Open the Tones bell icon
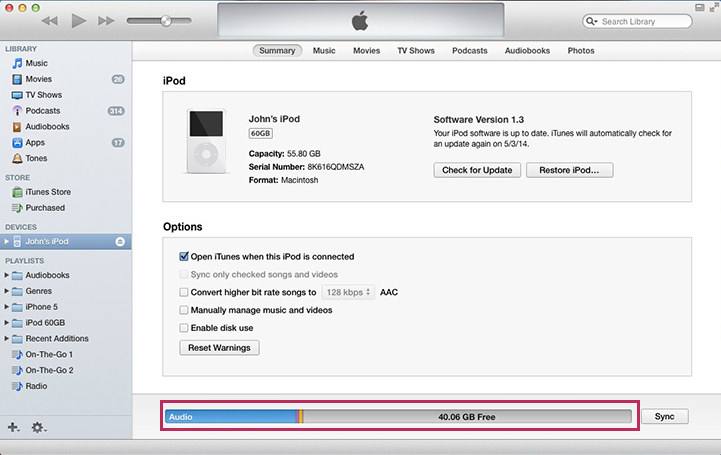The image size is (721, 455). 17,159
